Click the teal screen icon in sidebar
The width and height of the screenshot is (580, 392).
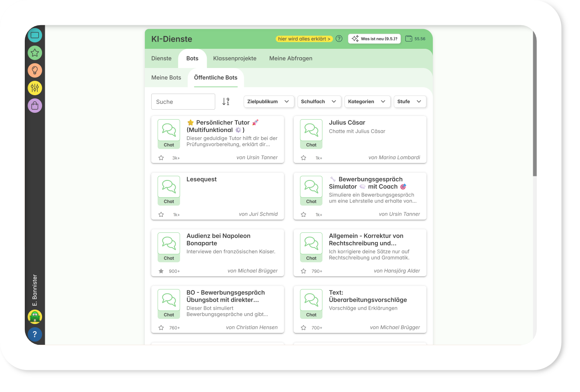point(35,35)
